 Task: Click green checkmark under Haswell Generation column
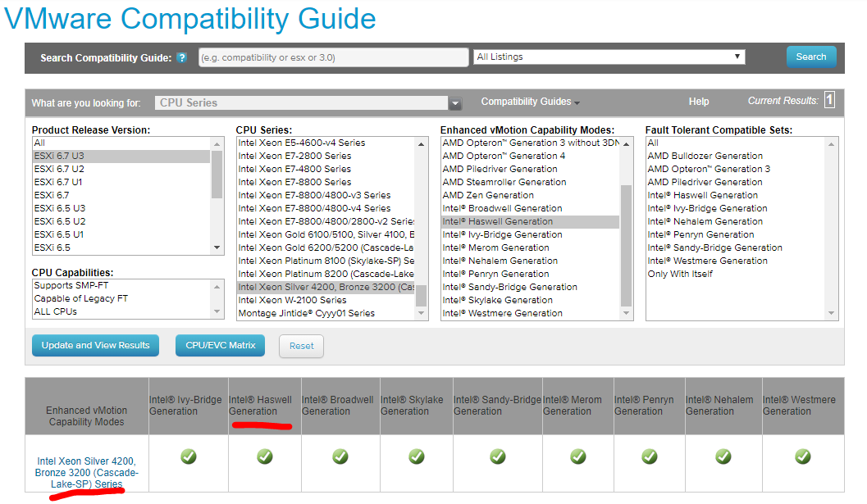265,456
